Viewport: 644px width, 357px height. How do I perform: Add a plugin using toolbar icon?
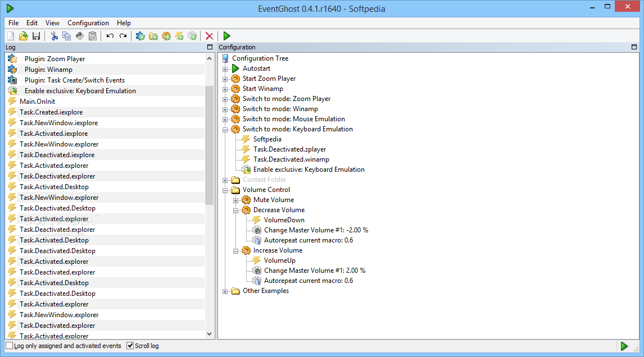coord(140,36)
